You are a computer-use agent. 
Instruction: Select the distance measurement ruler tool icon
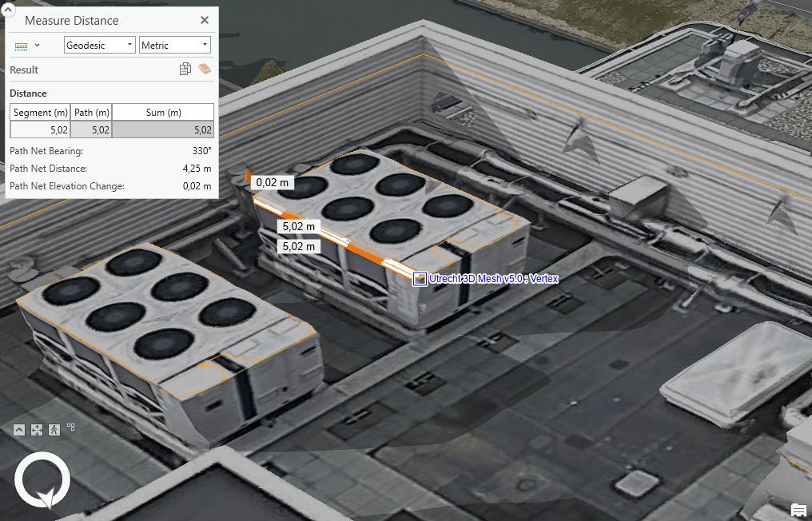21,46
